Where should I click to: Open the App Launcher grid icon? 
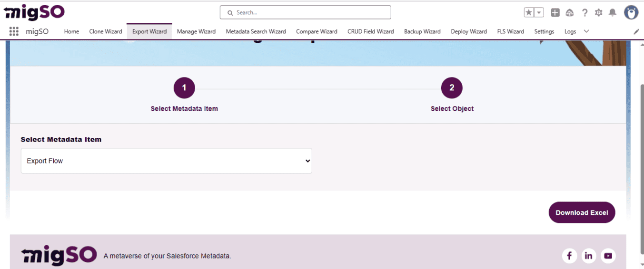point(14,31)
